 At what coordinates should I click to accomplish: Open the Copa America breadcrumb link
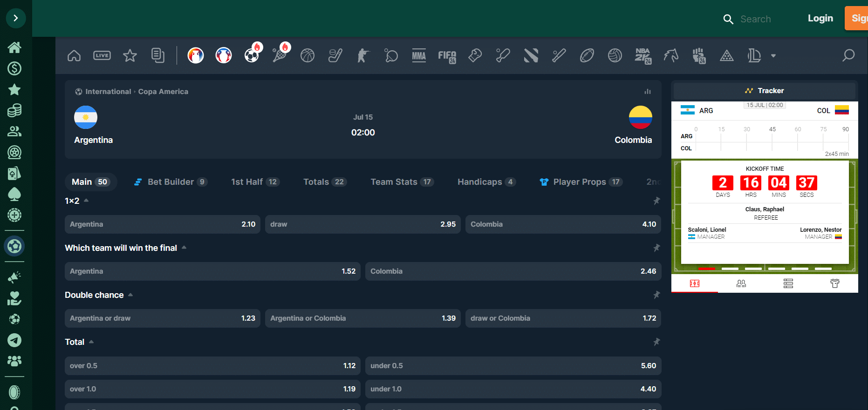coord(163,92)
